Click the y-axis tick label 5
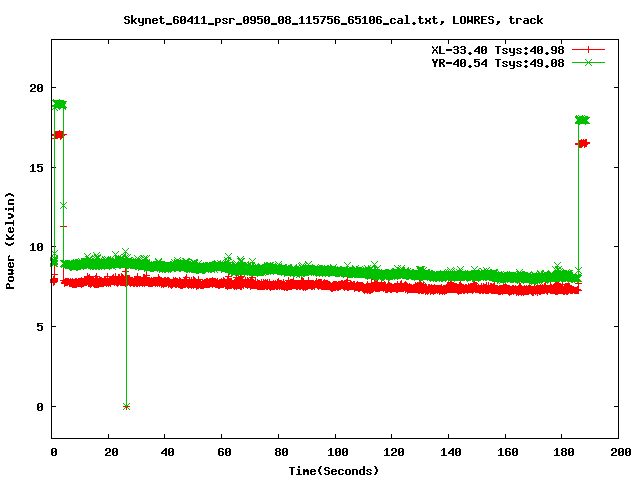 click(x=40, y=327)
